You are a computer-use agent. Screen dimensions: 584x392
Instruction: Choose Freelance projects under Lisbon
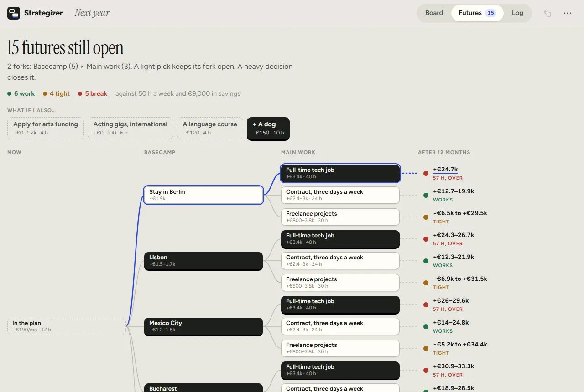340,283
